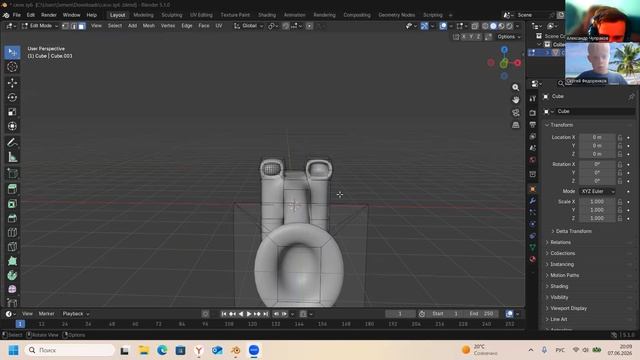Enable edge select mode
Viewport: 640px width, 360px height.
[x=73, y=26]
